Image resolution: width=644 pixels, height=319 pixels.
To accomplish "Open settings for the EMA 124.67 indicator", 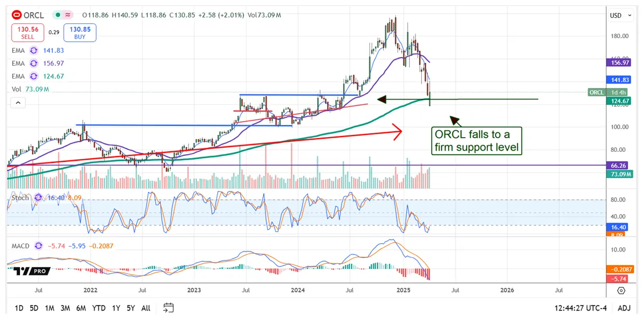I will pyautogui.click(x=33, y=76).
